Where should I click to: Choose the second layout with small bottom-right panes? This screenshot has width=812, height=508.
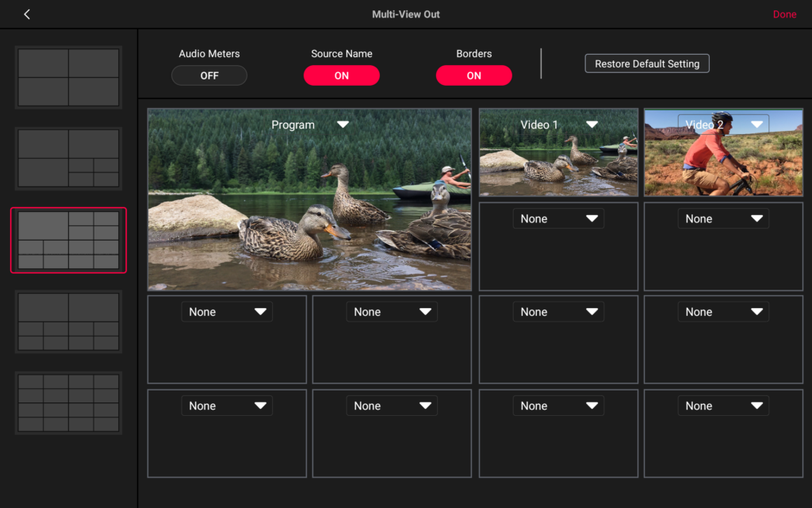coord(68,159)
